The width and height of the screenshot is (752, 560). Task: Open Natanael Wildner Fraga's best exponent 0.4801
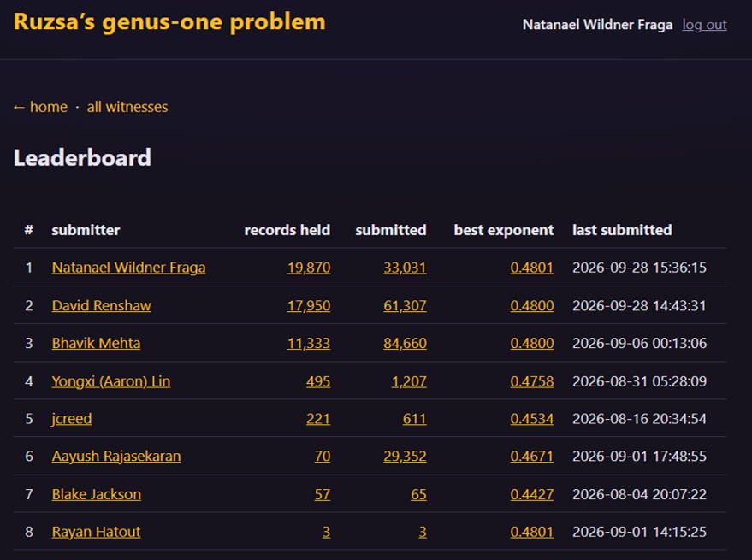pos(532,268)
